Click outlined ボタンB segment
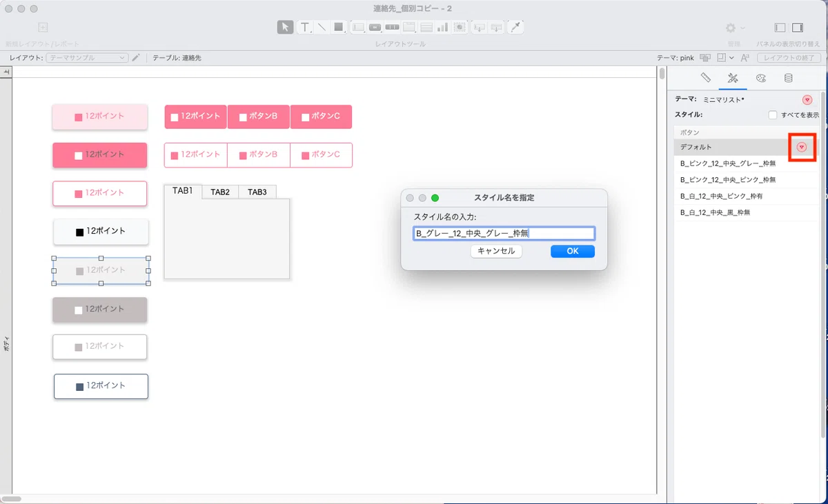The image size is (828, 504). (x=259, y=155)
